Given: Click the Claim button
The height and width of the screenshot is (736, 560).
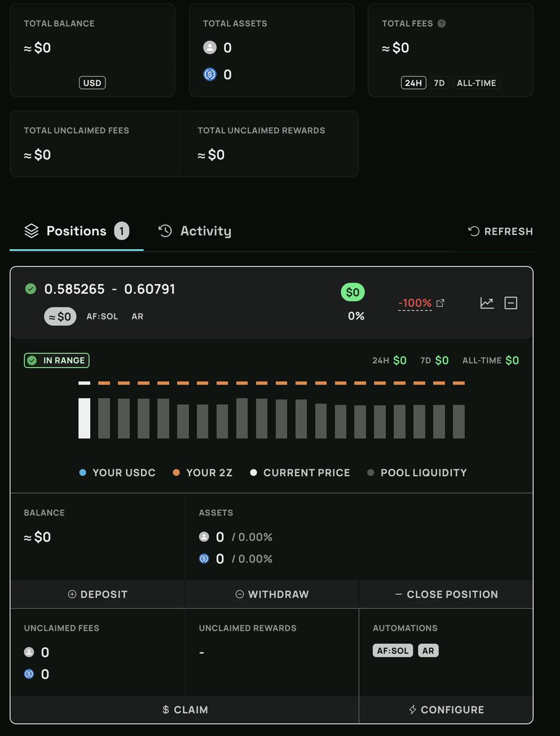Looking at the screenshot, I should [x=185, y=710].
